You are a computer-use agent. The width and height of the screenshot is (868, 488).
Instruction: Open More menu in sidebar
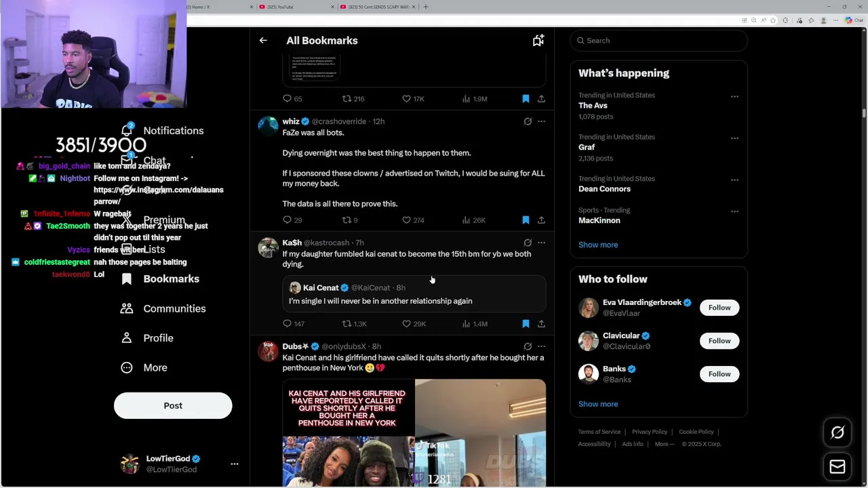point(144,367)
